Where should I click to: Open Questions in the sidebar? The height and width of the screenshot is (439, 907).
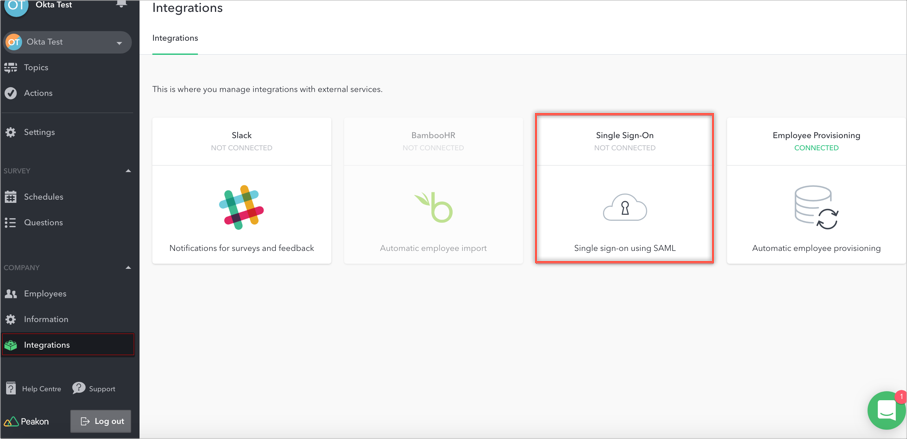click(43, 223)
